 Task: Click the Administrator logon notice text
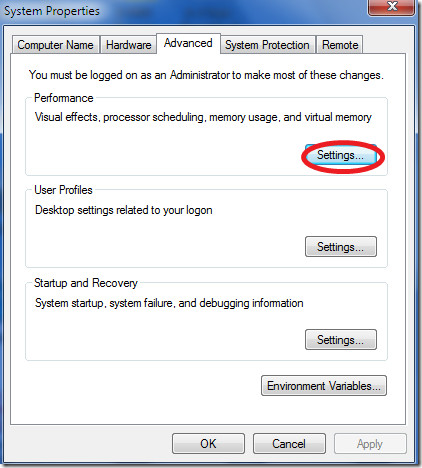pyautogui.click(x=206, y=75)
